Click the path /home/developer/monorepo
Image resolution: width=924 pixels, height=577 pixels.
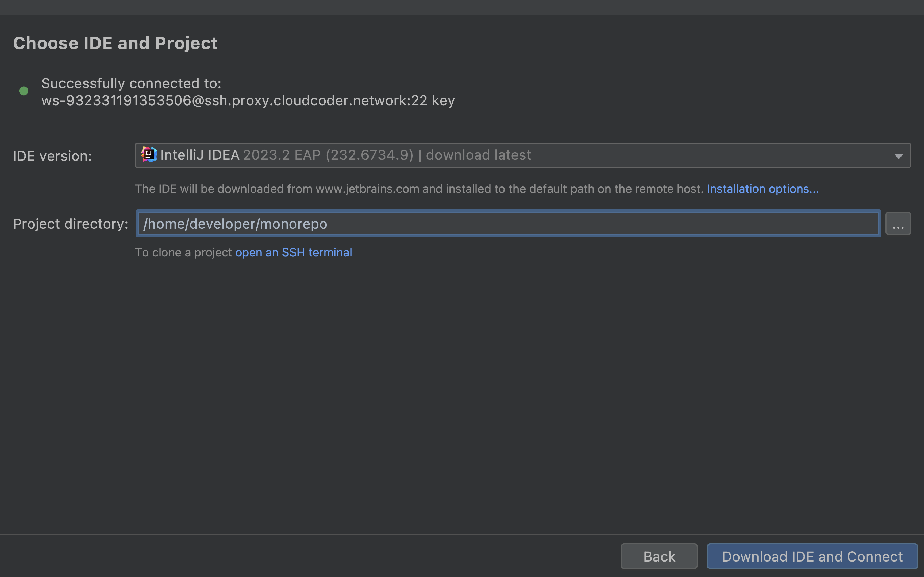(x=235, y=224)
